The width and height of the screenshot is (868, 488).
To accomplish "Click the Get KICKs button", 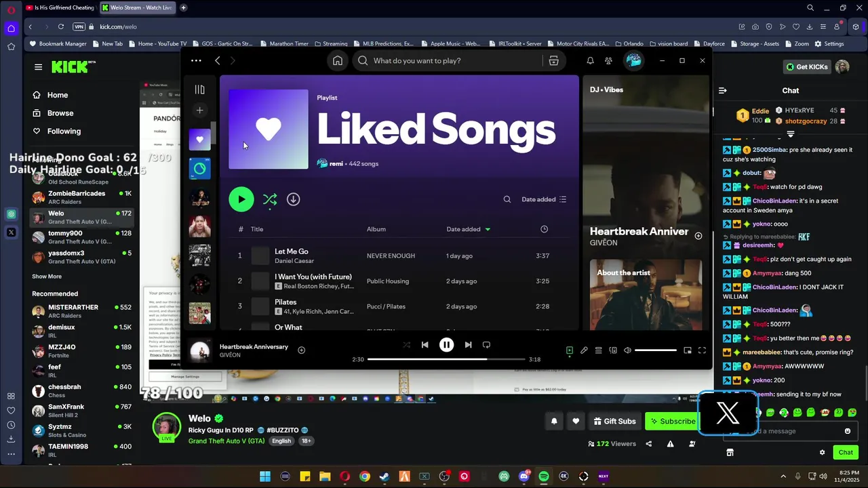I will (807, 67).
